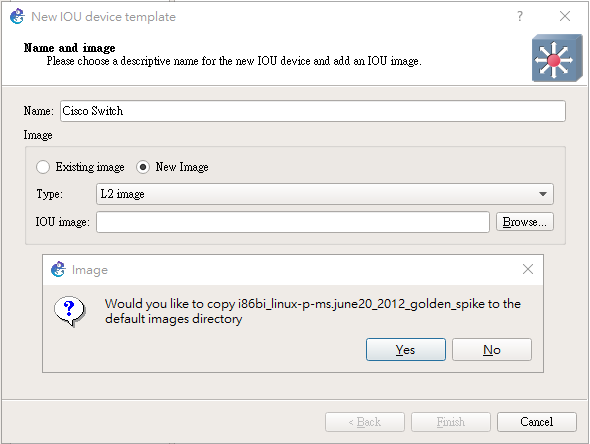Close the New IOU device template window
Viewport: 590px width, 444px height.
tap(564, 16)
